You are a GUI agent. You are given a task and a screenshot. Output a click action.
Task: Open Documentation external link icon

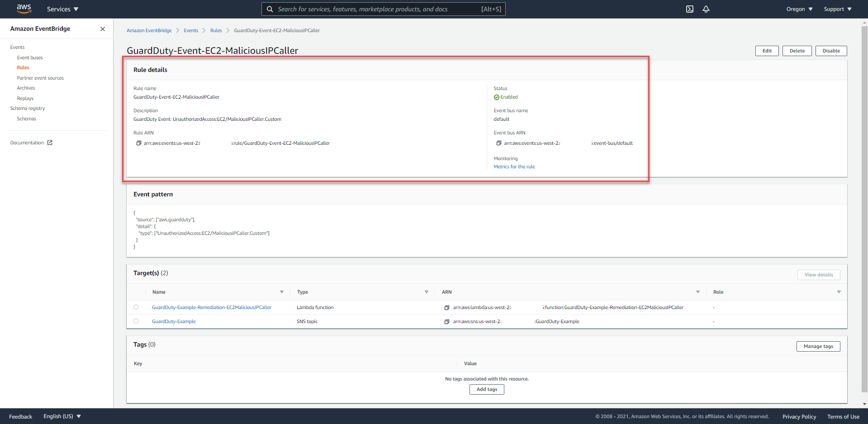(50, 143)
